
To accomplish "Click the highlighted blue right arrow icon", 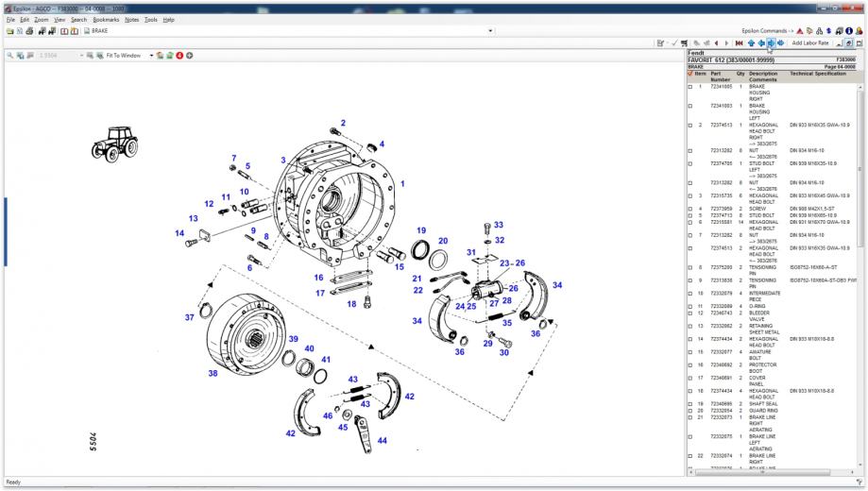I will coord(771,43).
